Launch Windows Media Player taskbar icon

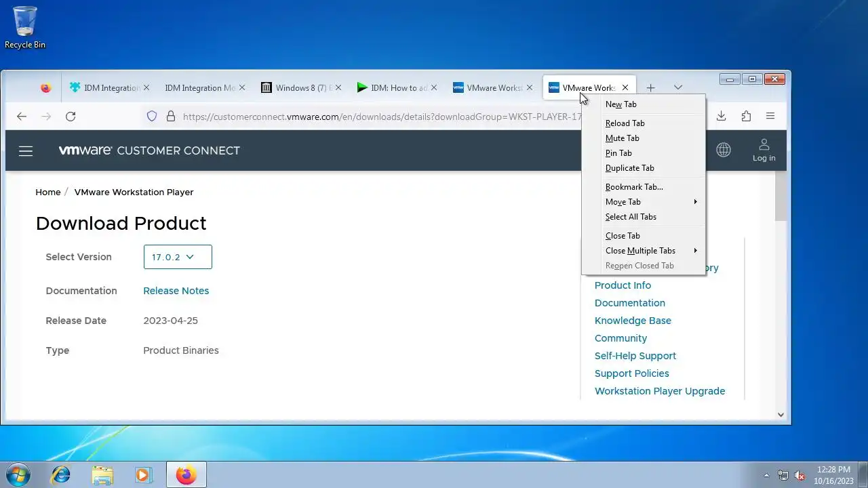[143, 475]
